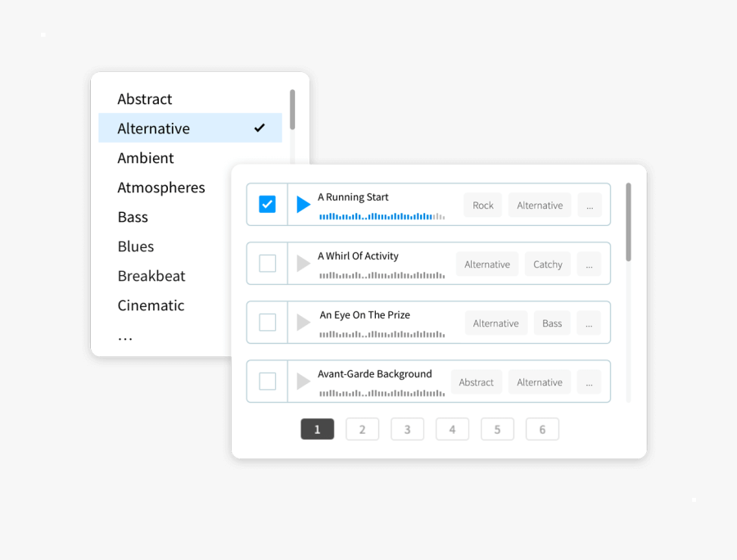Uncheck the A Running Start checkbox
The width and height of the screenshot is (737, 560).
coord(267,205)
